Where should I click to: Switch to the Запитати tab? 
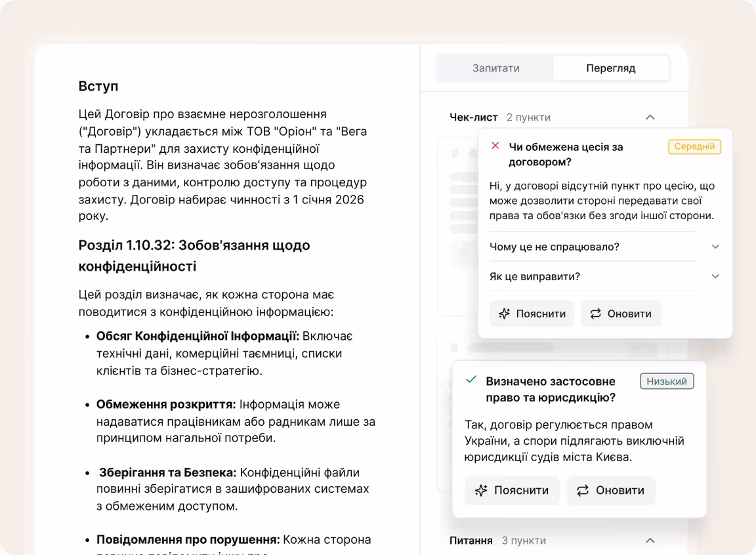(494, 68)
